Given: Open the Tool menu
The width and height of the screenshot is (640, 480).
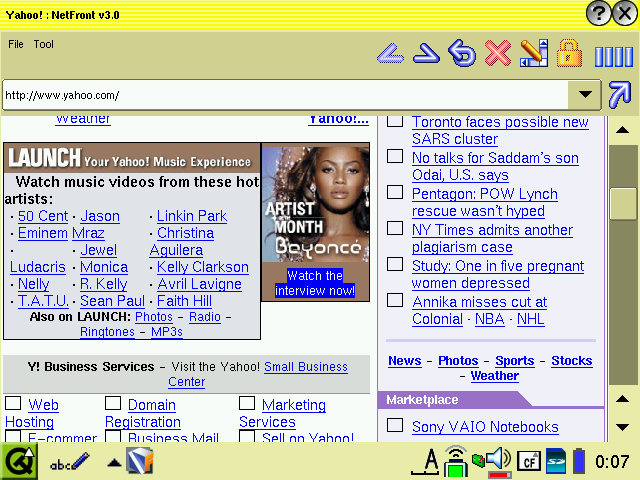Looking at the screenshot, I should click(x=44, y=44).
